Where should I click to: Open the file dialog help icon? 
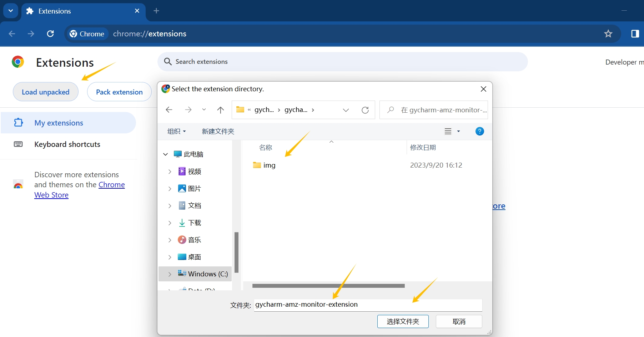coord(479,131)
